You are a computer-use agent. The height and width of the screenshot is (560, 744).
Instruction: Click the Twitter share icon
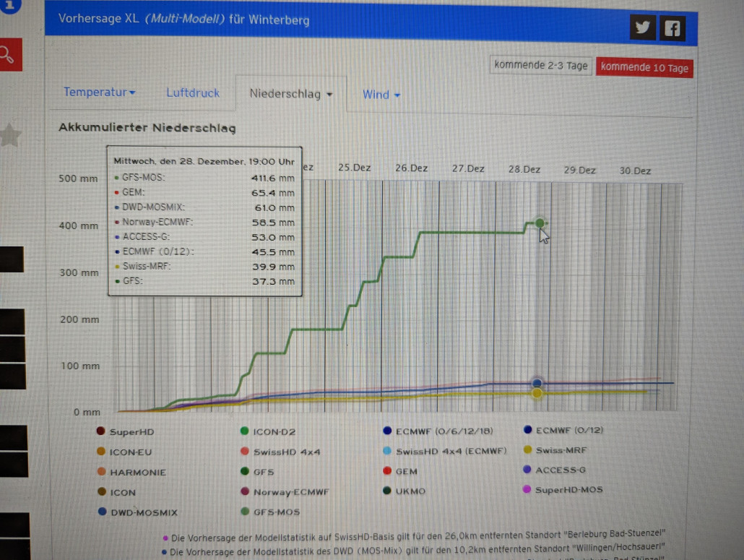[x=641, y=28]
